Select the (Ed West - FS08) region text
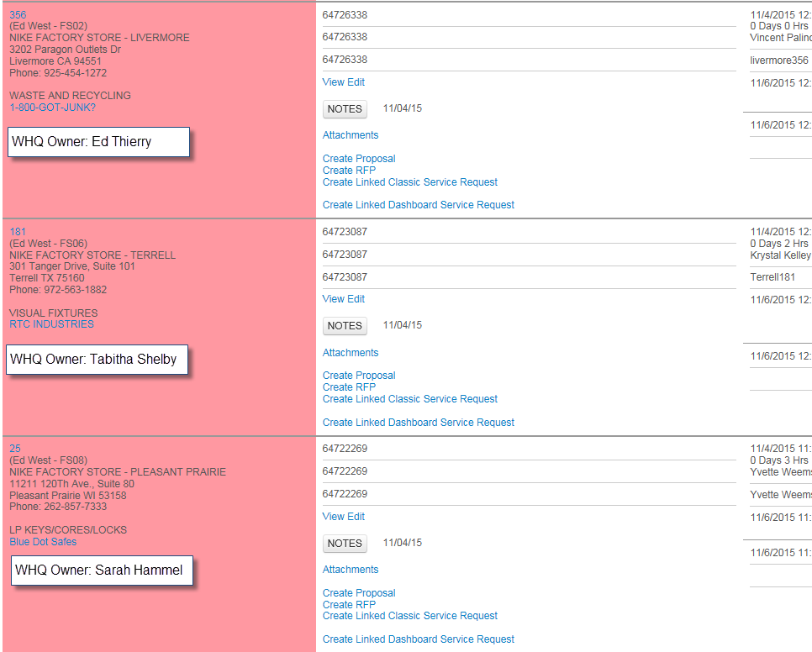This screenshot has width=812, height=652. (48, 460)
